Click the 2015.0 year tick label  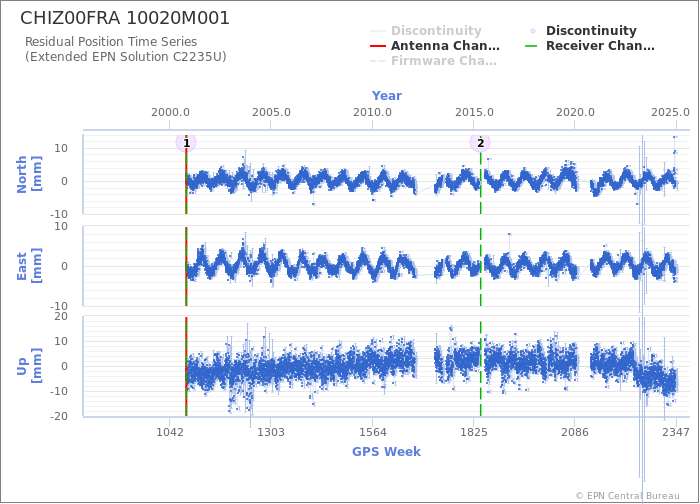click(474, 112)
